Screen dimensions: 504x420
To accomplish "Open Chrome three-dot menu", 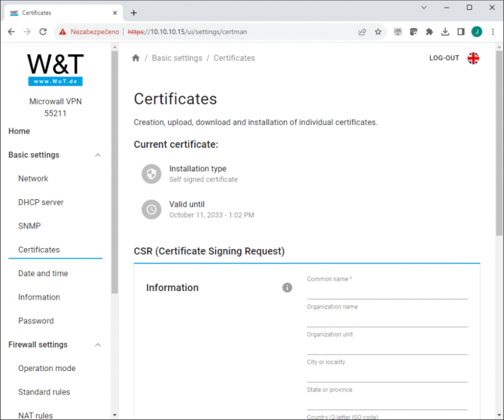I will tap(493, 32).
